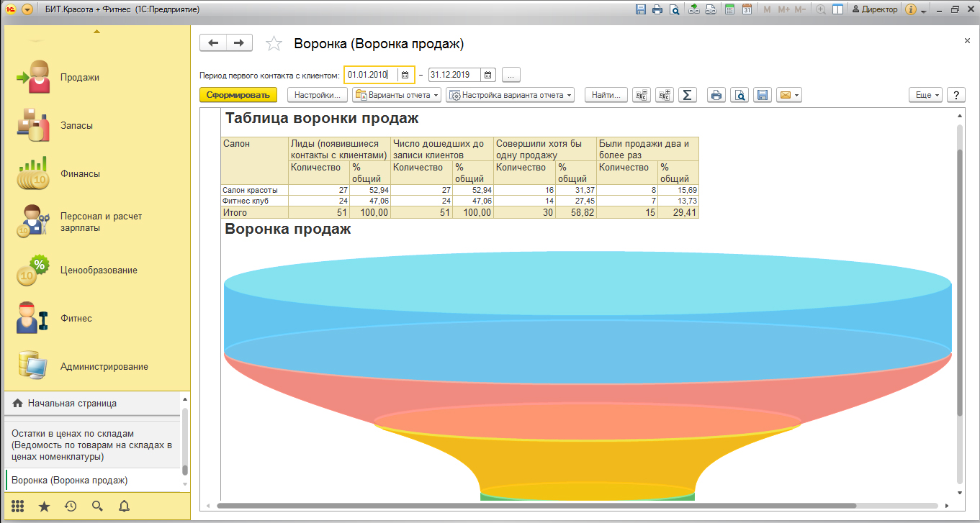Click the search magnifier in bottom bar
This screenshot has width=980, height=523.
point(97,506)
